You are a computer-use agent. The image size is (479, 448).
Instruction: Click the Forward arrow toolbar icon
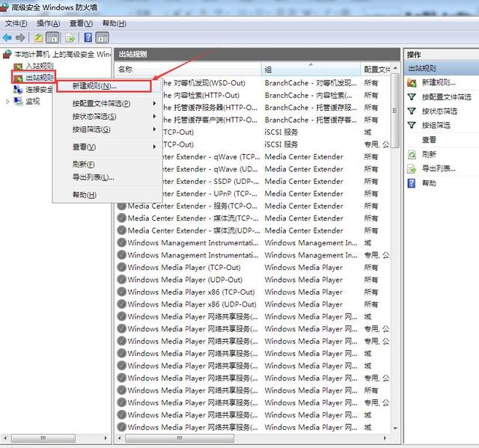20,38
